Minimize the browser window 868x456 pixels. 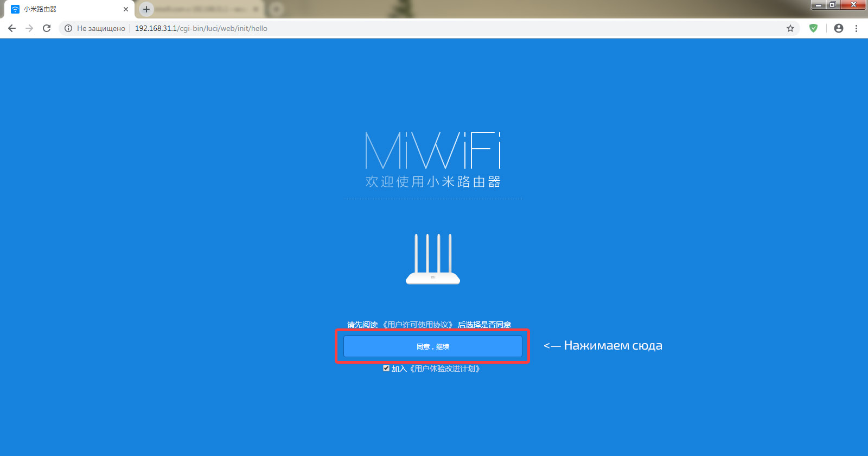(x=819, y=5)
